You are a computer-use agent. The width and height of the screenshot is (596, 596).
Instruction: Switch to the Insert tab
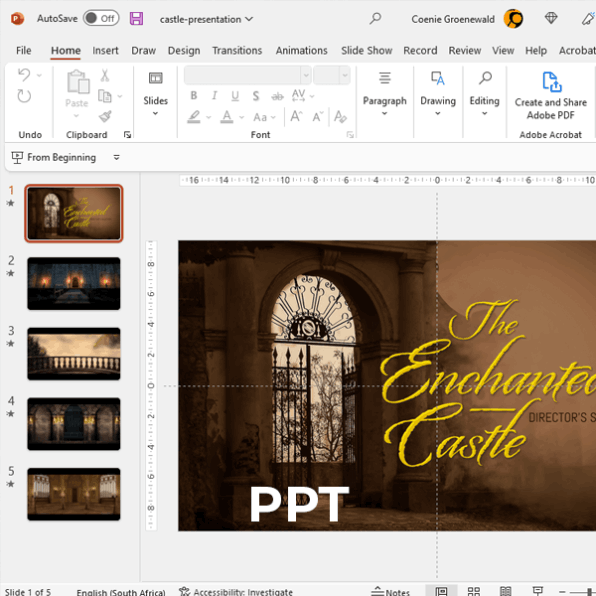pyautogui.click(x=105, y=51)
